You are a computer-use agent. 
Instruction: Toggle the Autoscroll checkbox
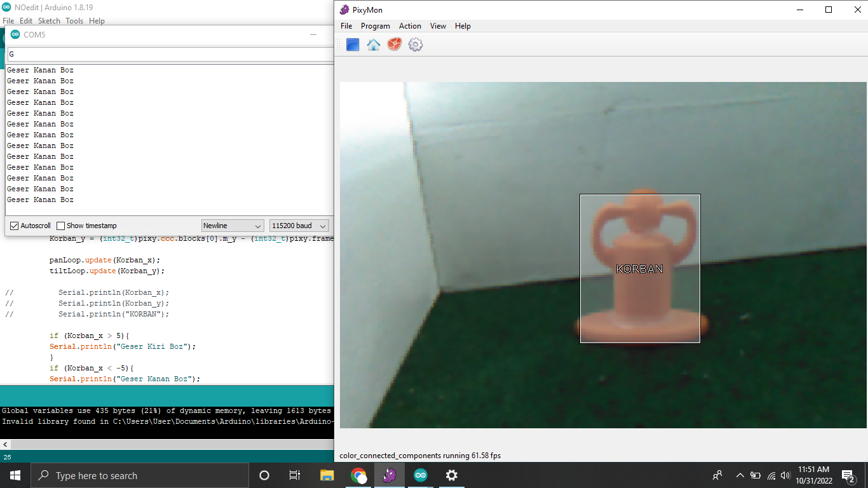click(x=15, y=226)
